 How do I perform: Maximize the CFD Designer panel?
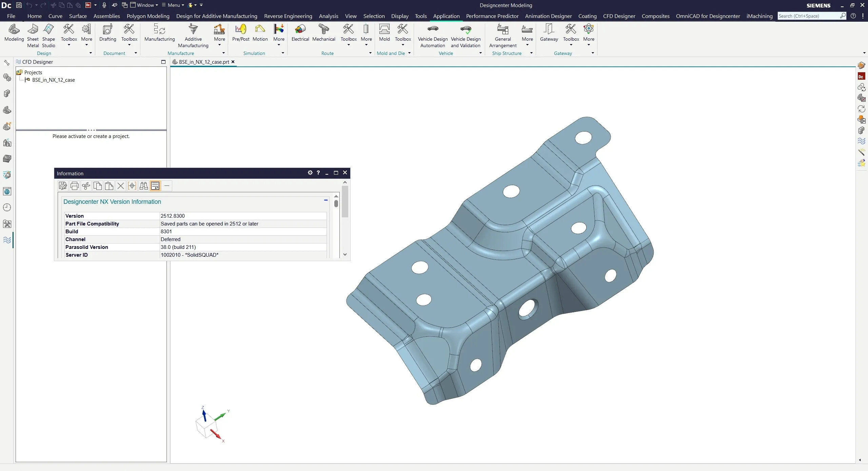click(163, 62)
